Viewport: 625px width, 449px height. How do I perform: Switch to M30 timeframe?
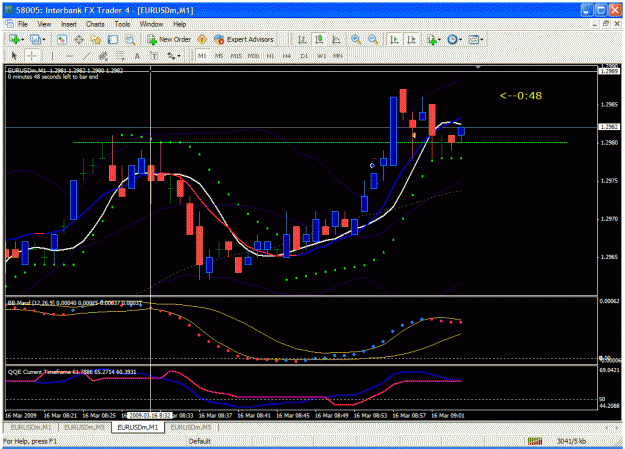(x=253, y=56)
